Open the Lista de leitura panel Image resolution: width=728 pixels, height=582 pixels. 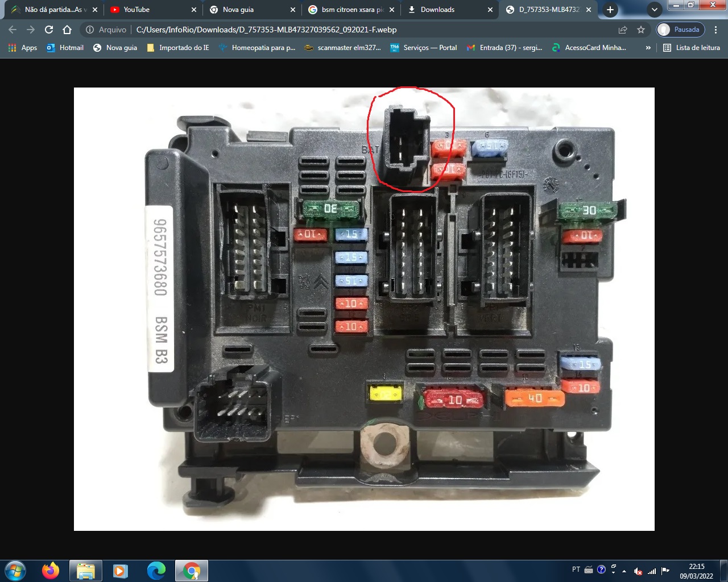[692, 48]
